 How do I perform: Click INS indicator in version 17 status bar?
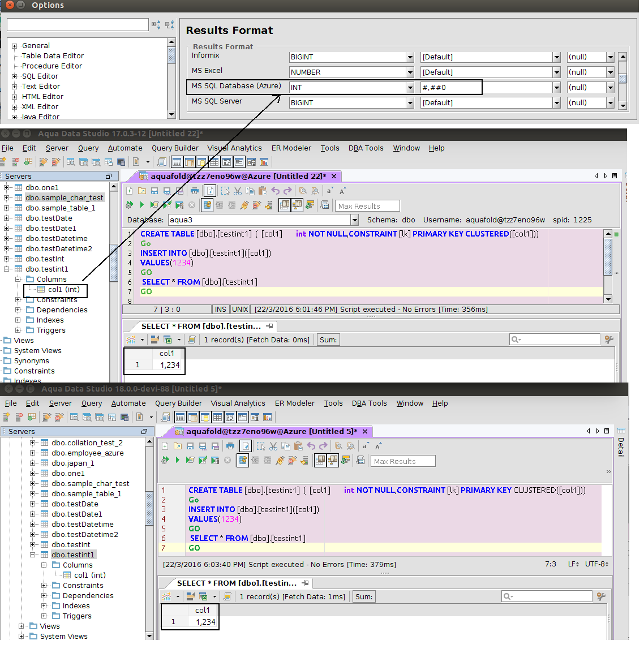pyautogui.click(x=220, y=310)
